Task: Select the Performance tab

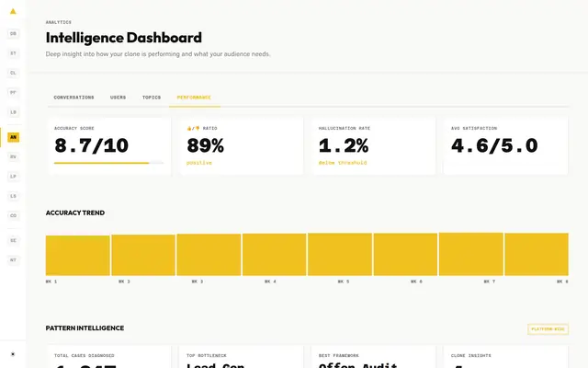Action: [x=194, y=98]
